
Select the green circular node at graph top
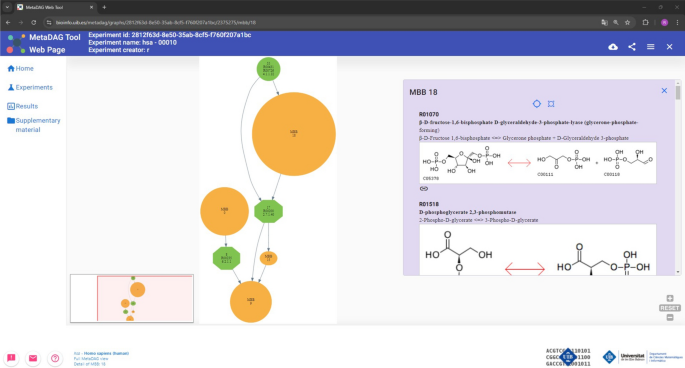click(268, 69)
